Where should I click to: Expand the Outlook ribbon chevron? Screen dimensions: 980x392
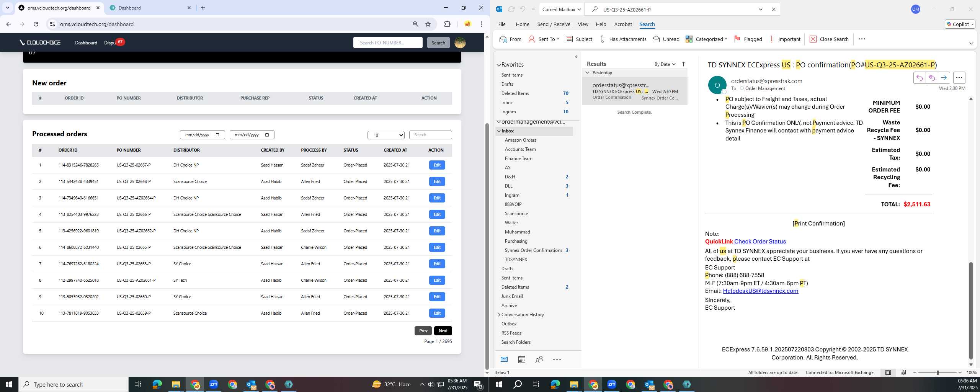(x=971, y=43)
